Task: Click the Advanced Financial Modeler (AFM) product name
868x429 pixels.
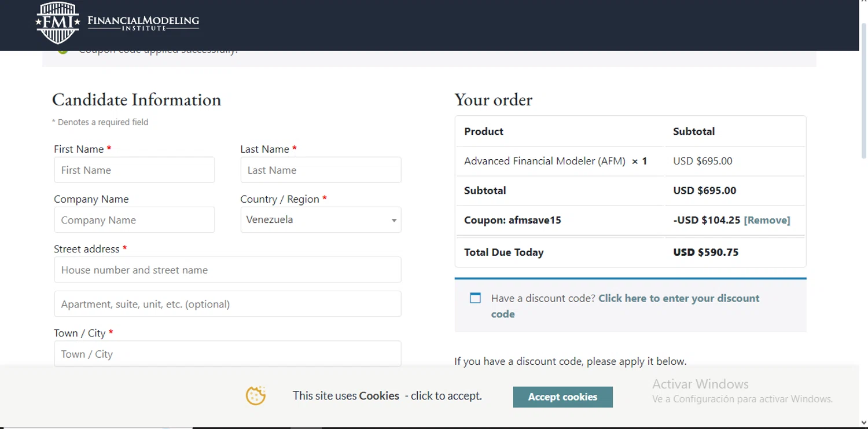Action: [x=545, y=161]
